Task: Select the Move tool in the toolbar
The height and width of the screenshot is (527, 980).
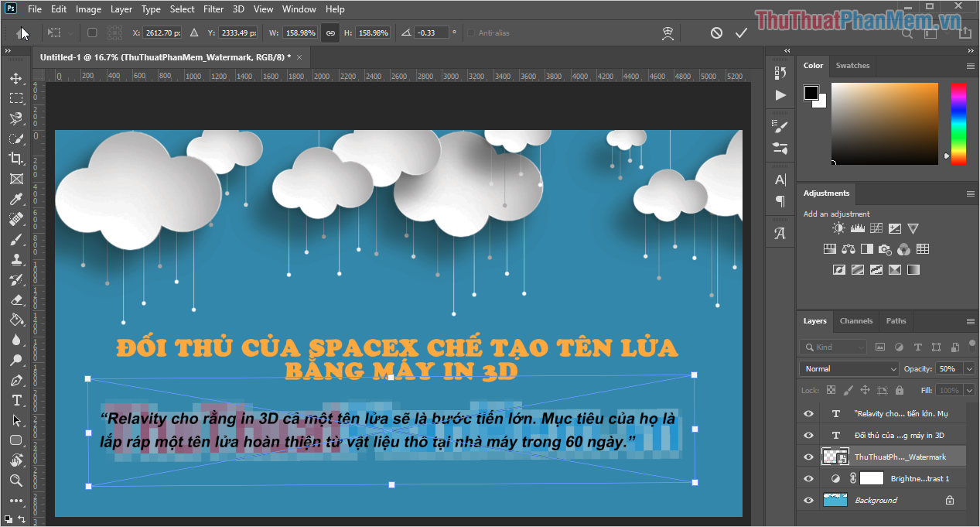Action: (15, 78)
